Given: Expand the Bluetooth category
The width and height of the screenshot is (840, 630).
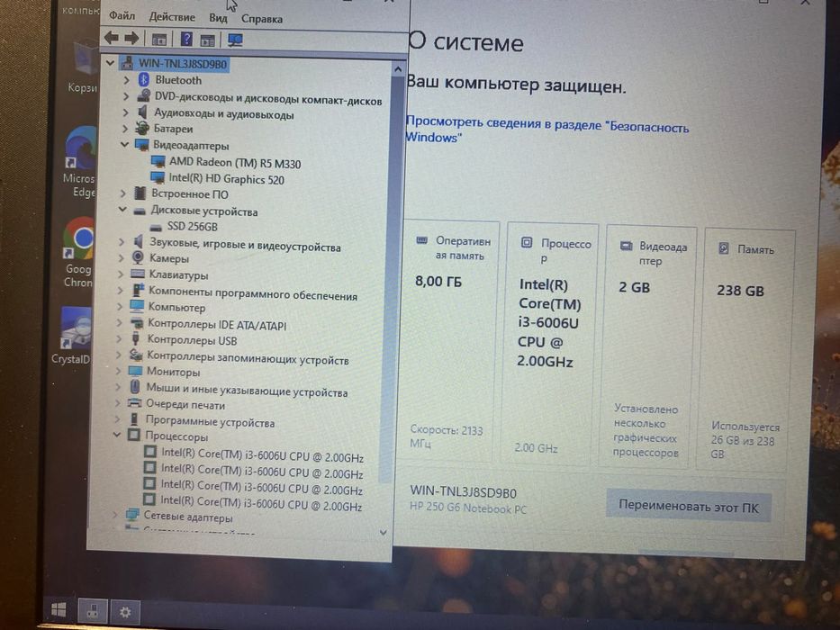Looking at the screenshot, I should pyautogui.click(x=126, y=80).
